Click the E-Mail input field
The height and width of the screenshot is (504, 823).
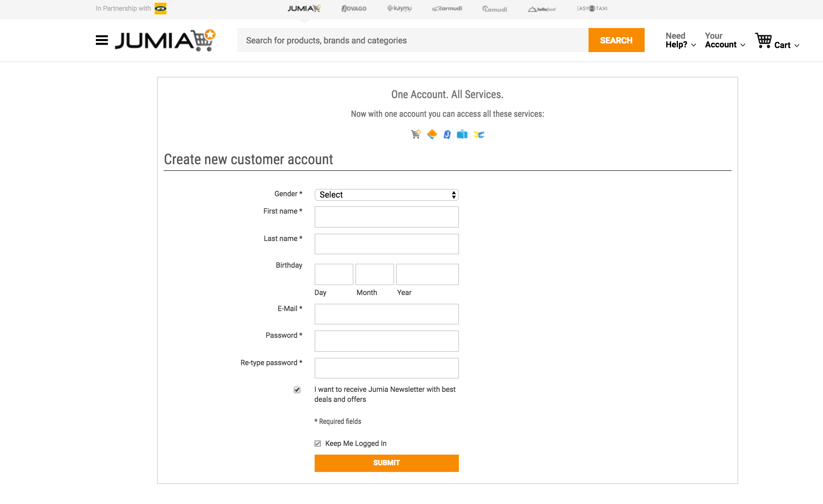(386, 314)
